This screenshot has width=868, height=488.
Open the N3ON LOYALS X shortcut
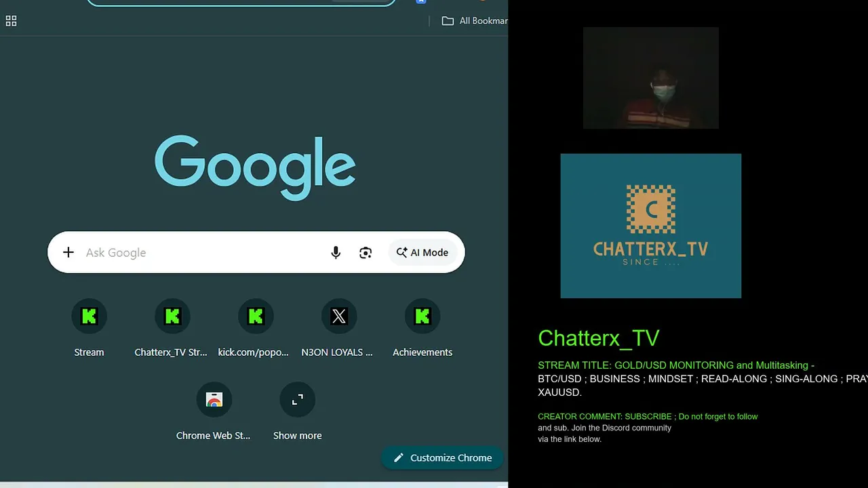pyautogui.click(x=338, y=329)
